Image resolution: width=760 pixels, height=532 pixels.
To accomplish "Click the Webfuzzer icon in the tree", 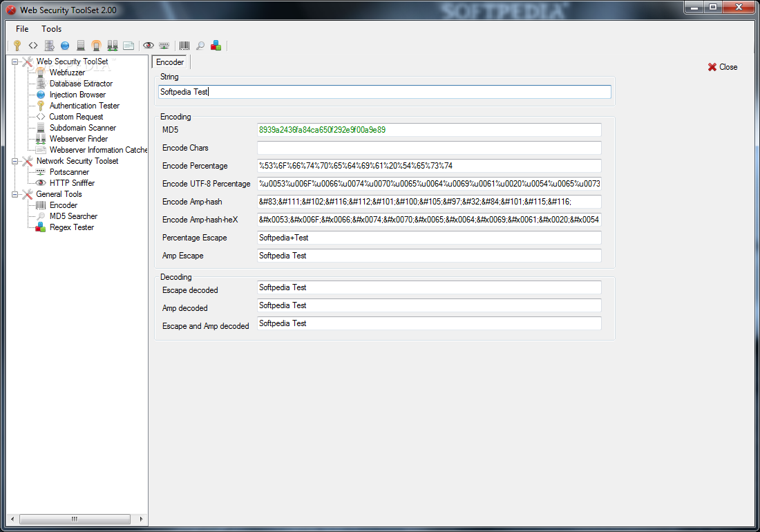I will pos(41,73).
